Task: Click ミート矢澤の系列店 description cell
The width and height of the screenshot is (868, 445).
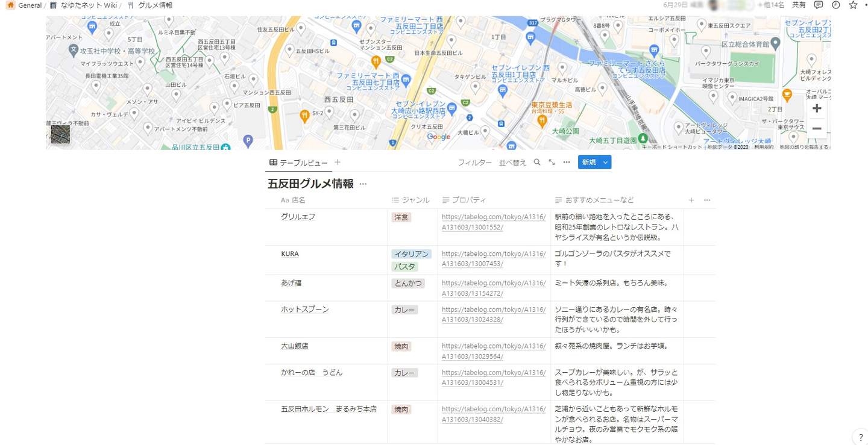Action: tap(617, 288)
